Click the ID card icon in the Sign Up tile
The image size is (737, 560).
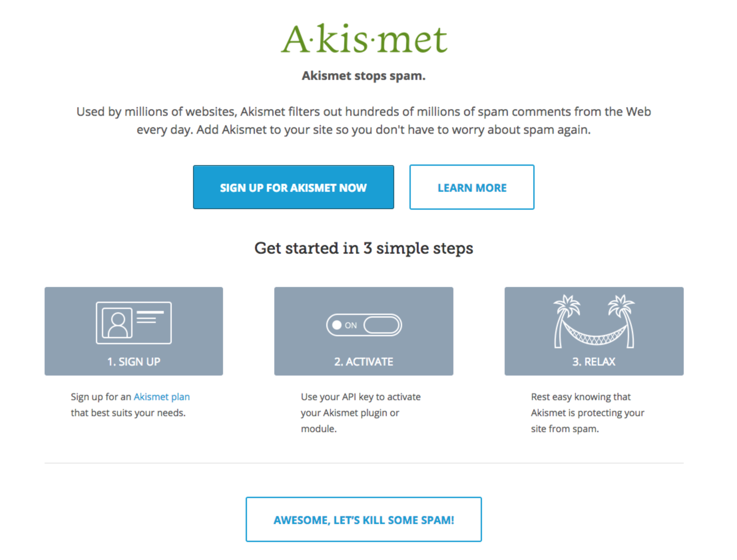click(133, 323)
